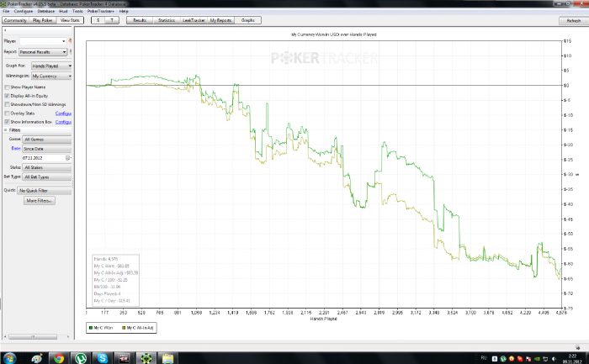The height and width of the screenshot is (364, 589).
Task: Select the $ cash games button
Action: point(98,20)
